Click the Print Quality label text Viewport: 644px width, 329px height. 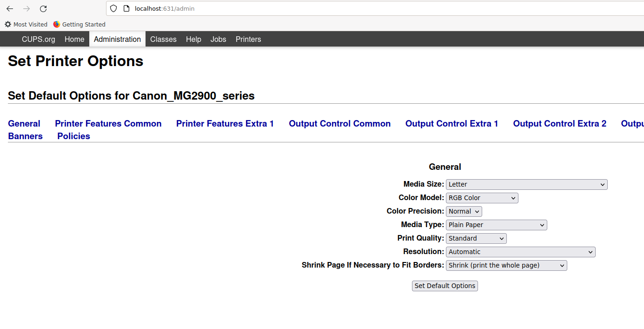click(x=421, y=238)
